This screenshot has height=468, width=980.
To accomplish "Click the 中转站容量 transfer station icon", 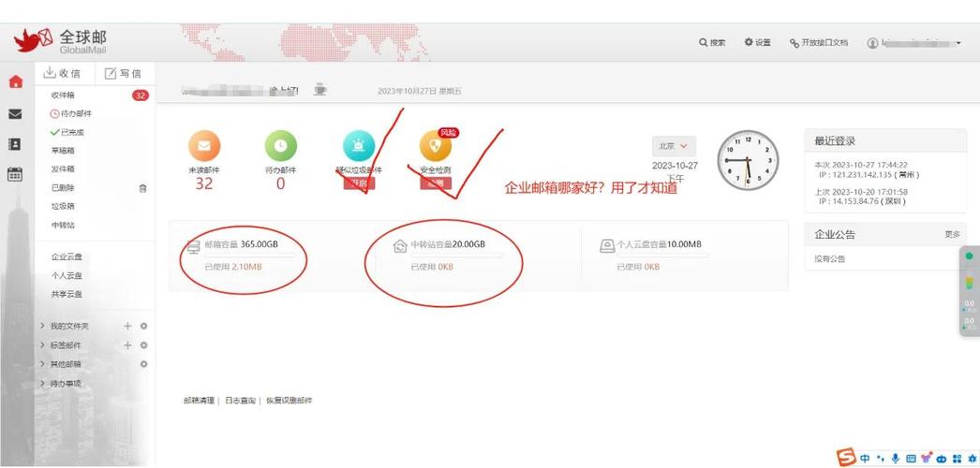I will (x=400, y=246).
